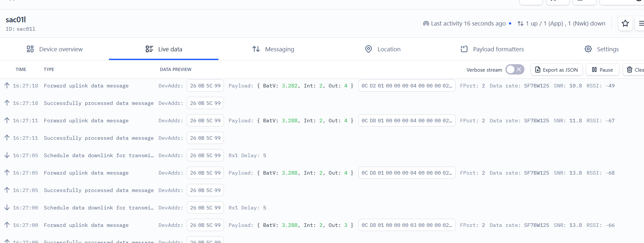Copy DevAddr from 16:27:00 Schedule downlink row
Viewport: 644px width, 243px height.
[205, 208]
